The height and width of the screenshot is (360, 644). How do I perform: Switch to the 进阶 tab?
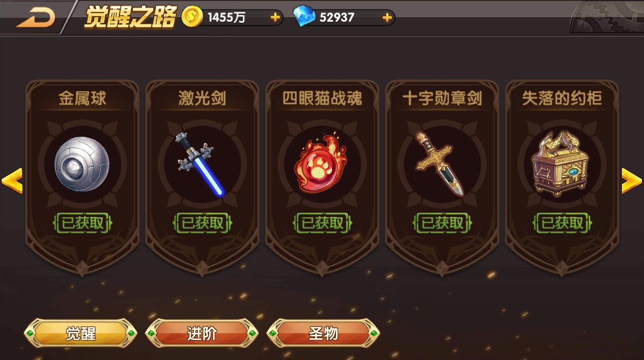(202, 333)
